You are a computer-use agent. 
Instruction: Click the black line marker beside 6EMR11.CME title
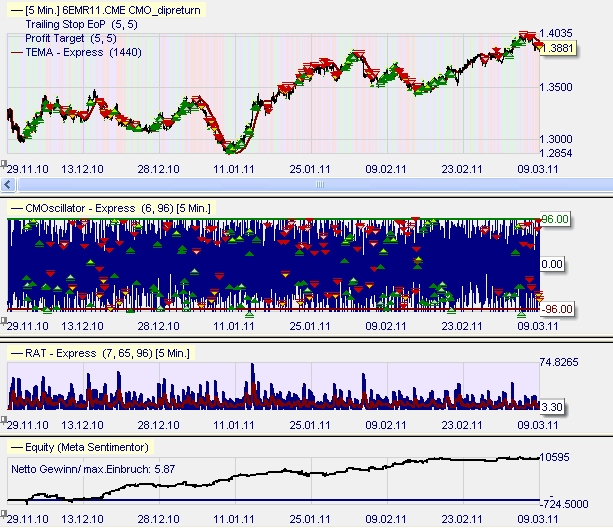pos(12,10)
